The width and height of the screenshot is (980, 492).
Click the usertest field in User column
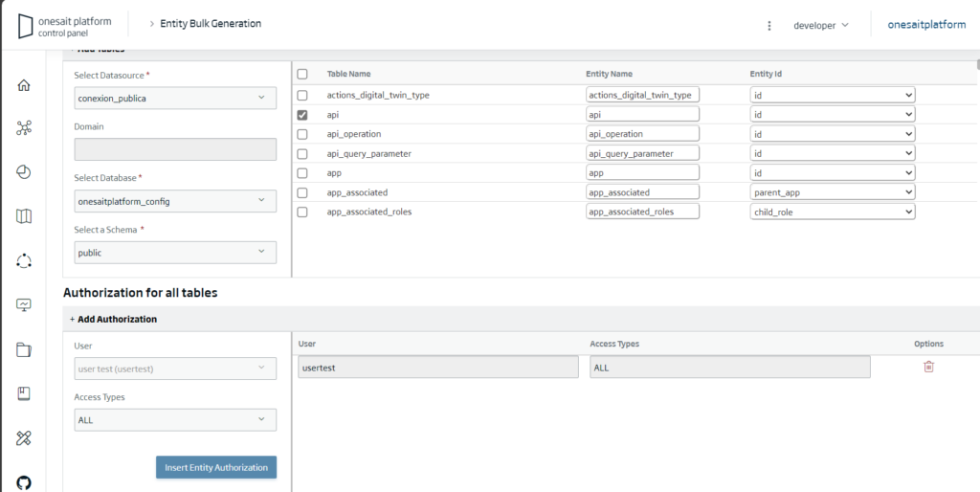(x=438, y=367)
